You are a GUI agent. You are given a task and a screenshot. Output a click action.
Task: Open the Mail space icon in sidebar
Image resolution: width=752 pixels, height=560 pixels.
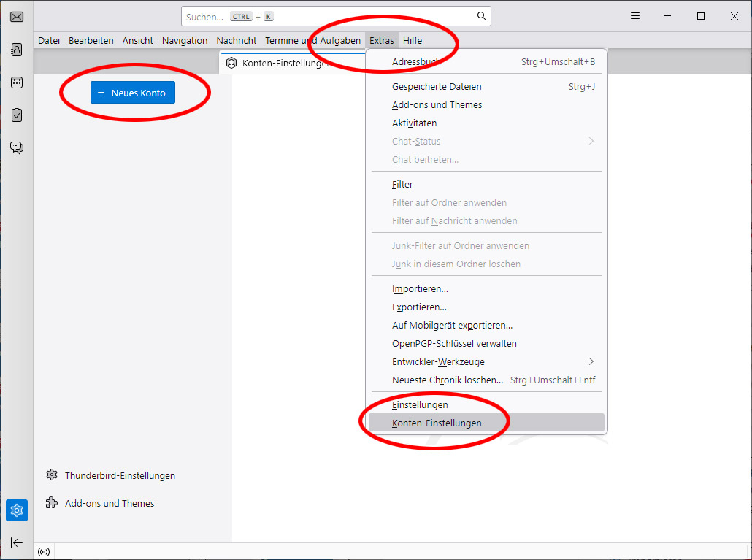coord(17,17)
